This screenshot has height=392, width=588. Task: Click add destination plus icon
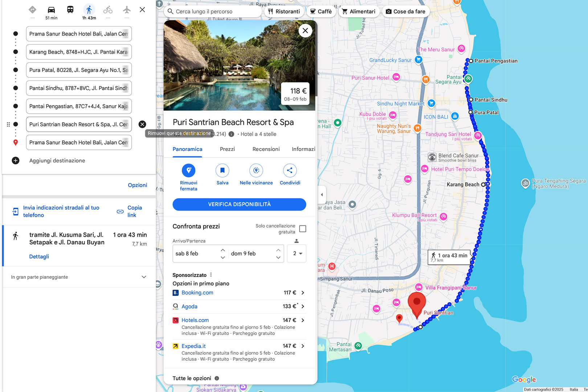pos(16,161)
